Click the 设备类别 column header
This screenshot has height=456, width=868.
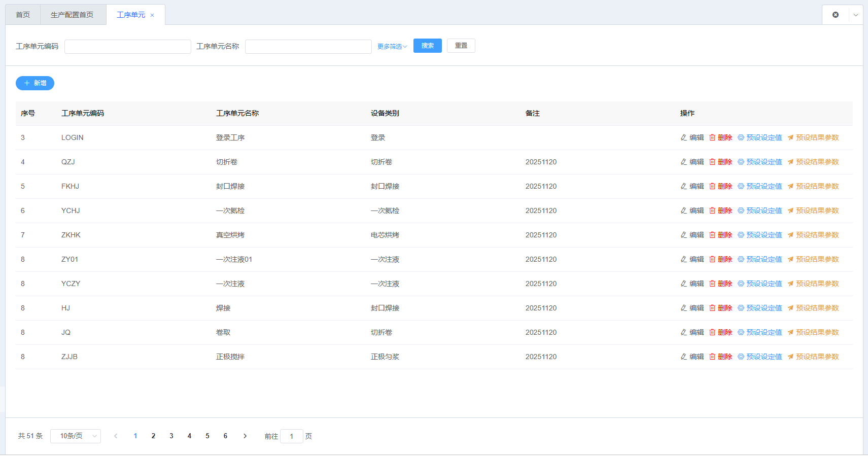coord(385,113)
